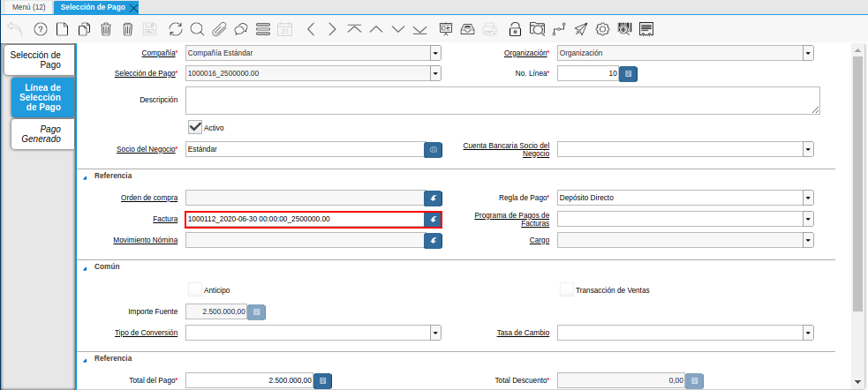Screen dimensions: 868x390
Task: Click the Factura input field
Action: 305,219
